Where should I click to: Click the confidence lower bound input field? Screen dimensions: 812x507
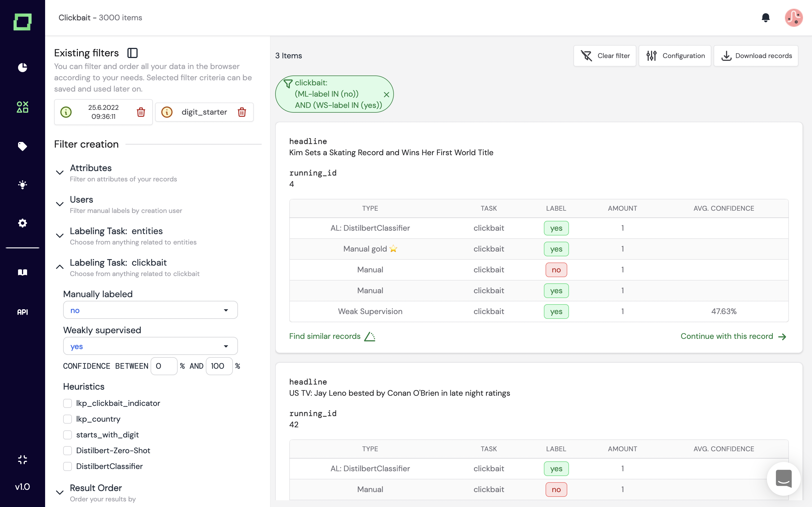coord(164,366)
